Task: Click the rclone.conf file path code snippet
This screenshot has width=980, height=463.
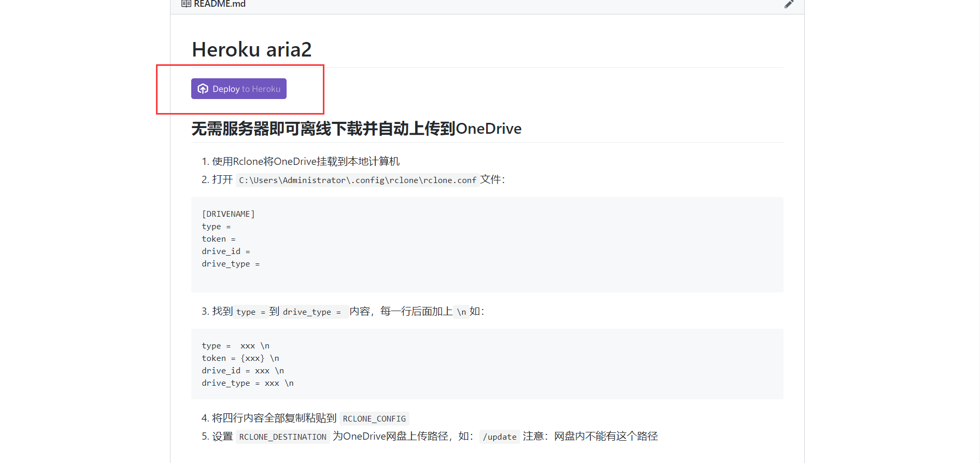Action: point(357,180)
